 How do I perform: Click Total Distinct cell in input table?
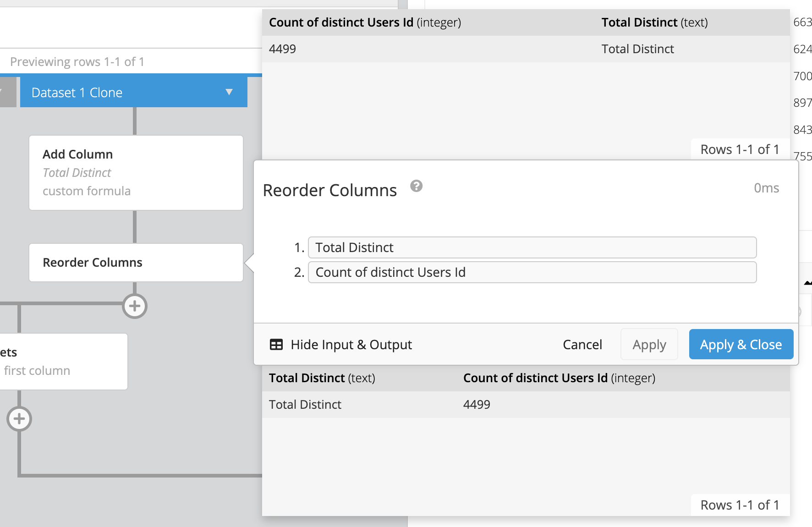pos(637,49)
